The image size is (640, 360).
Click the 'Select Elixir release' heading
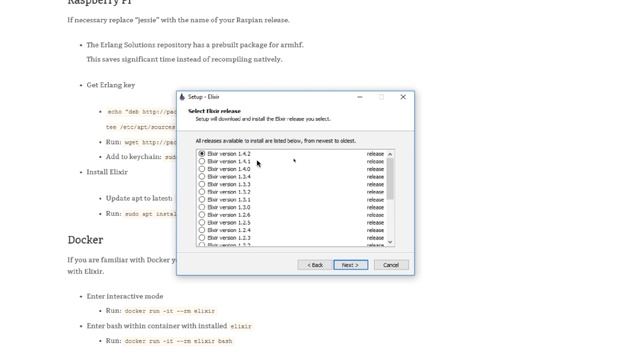tap(214, 111)
